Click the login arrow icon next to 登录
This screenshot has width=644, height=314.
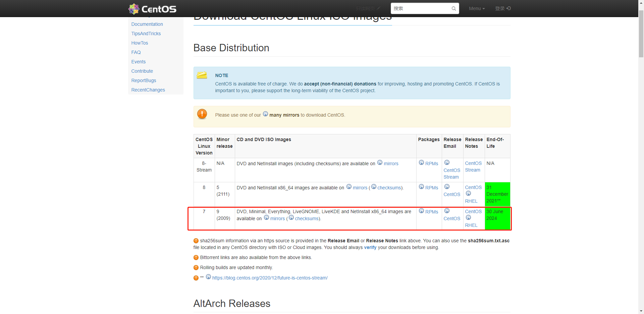pos(508,8)
